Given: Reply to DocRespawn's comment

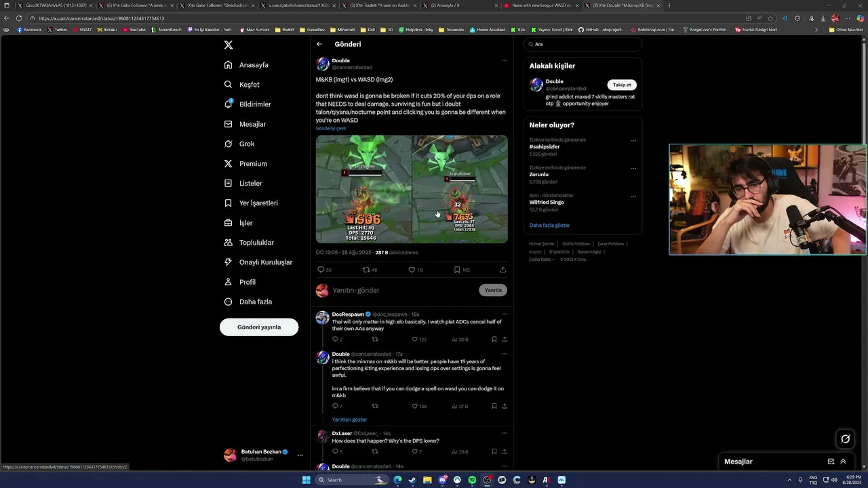Looking at the screenshot, I should coord(335,339).
